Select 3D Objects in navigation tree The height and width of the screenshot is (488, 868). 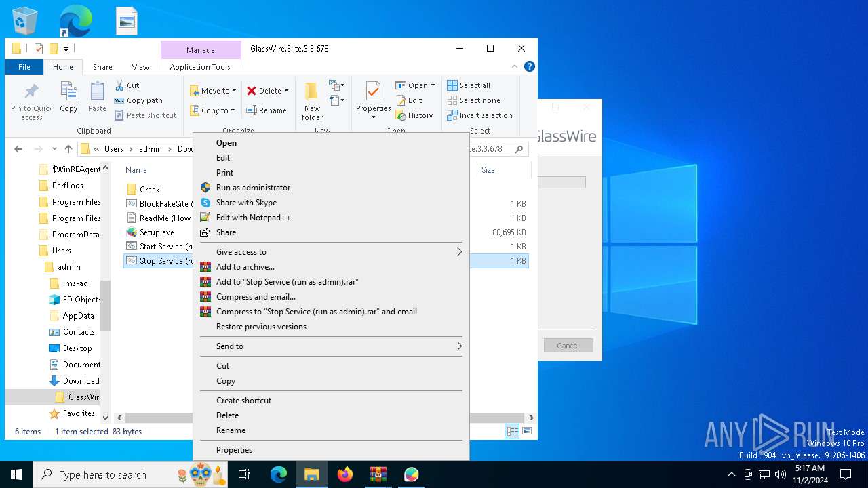pyautogui.click(x=80, y=300)
